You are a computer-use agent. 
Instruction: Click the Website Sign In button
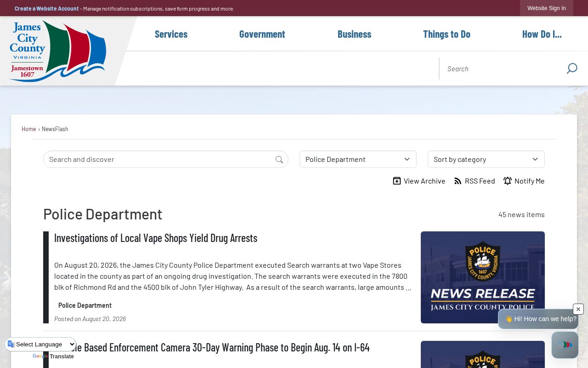click(x=547, y=8)
